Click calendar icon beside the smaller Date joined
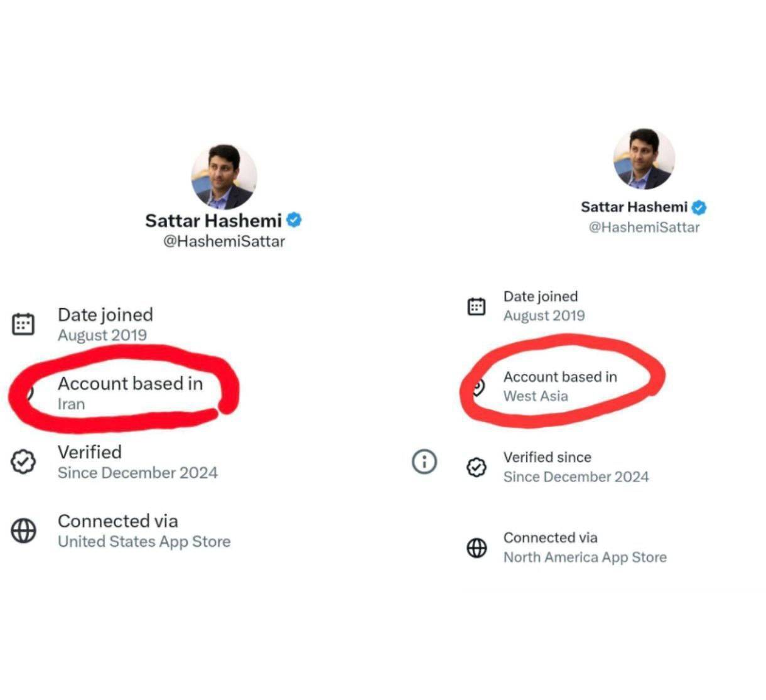Viewport: 766px width, 700px height. tap(477, 306)
